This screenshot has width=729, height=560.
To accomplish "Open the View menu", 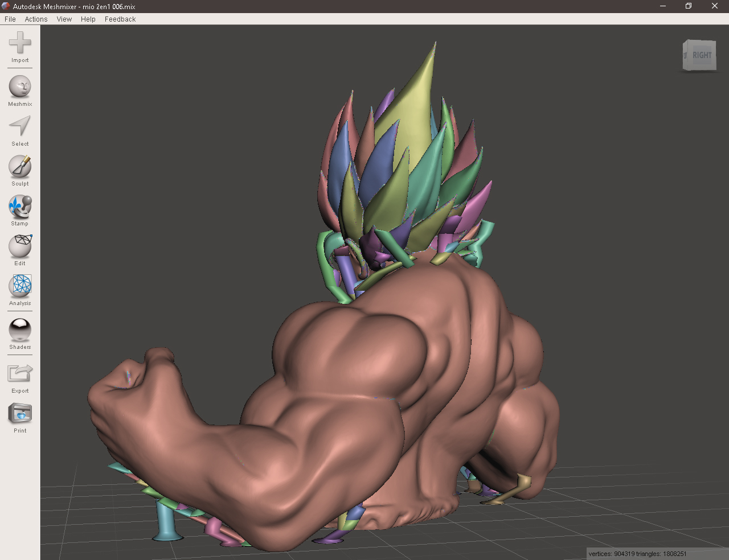I will click(x=64, y=19).
